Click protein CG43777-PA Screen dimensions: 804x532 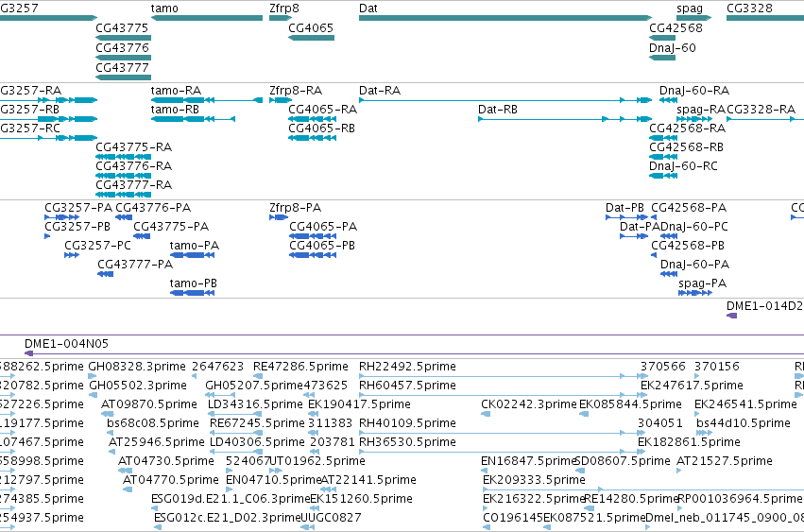(135, 265)
